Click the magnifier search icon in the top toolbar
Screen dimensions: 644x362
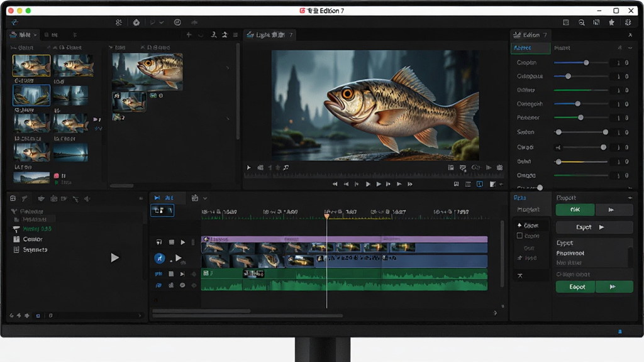(x=582, y=23)
